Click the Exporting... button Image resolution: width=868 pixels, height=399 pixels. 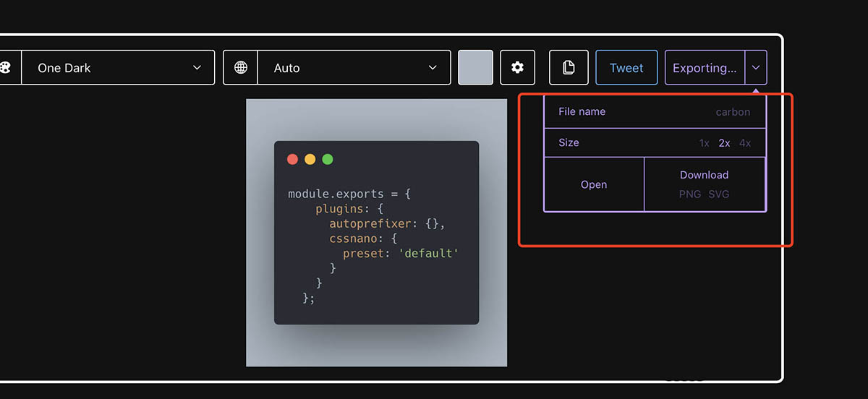coord(705,67)
